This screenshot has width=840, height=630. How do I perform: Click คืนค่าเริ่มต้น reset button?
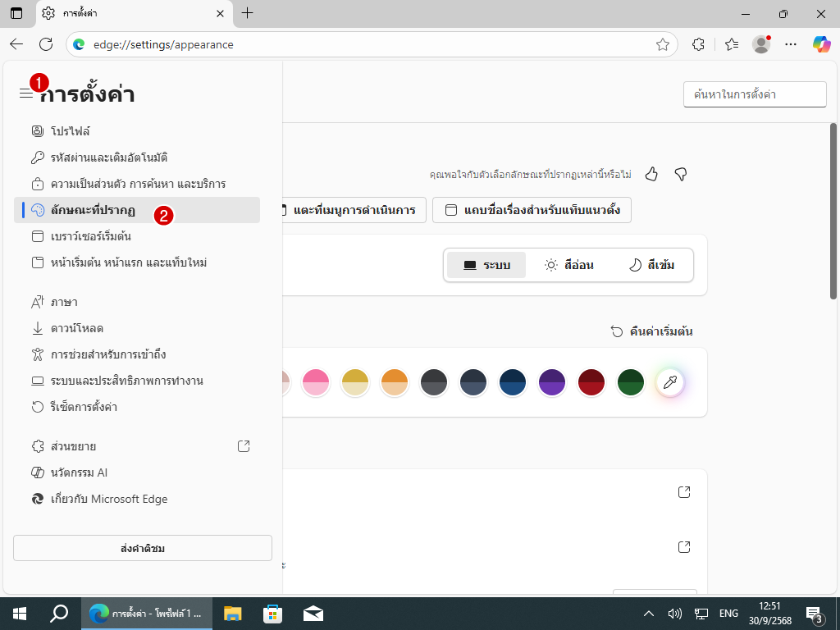tap(652, 331)
